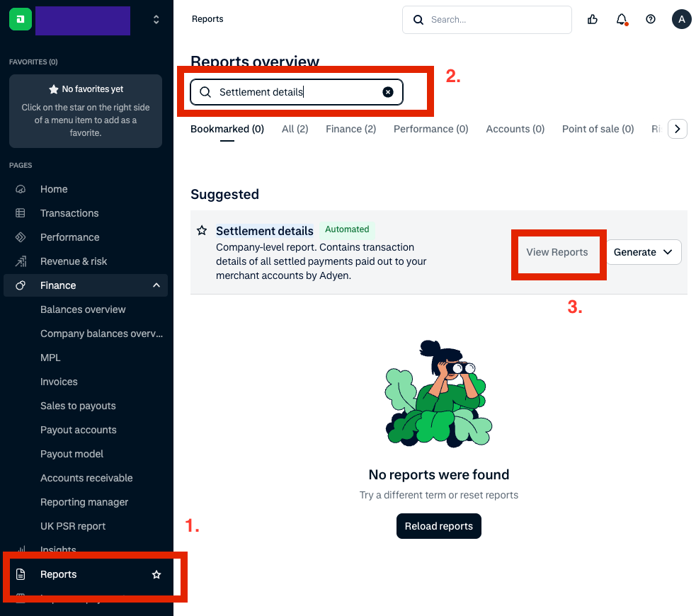Select the Point of sale (0) tab
696x616 pixels.
pyautogui.click(x=598, y=129)
